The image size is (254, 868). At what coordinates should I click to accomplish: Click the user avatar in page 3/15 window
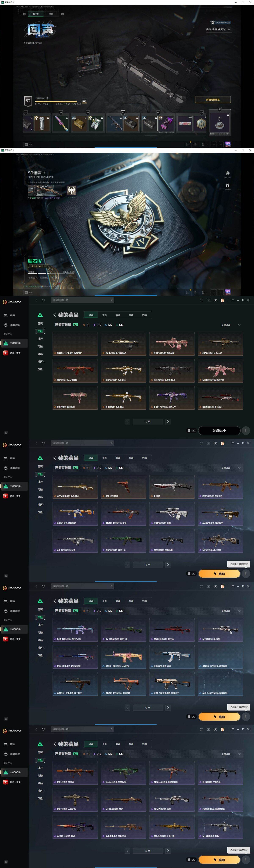point(222,729)
